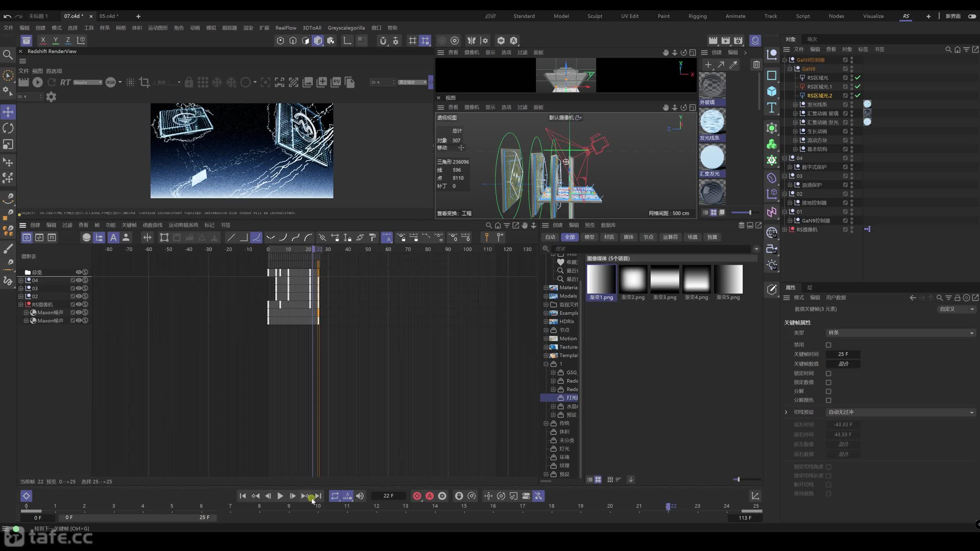Toggle the RenderView lock icon
The height and width of the screenshot is (551, 980).
[x=189, y=82]
